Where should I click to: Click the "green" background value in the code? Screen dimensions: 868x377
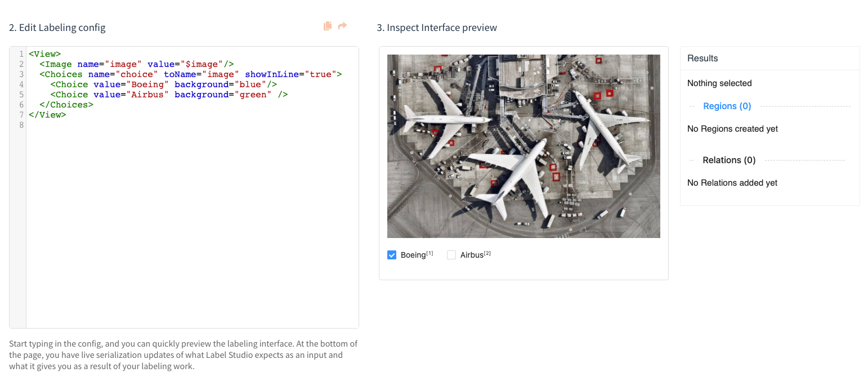tap(253, 95)
